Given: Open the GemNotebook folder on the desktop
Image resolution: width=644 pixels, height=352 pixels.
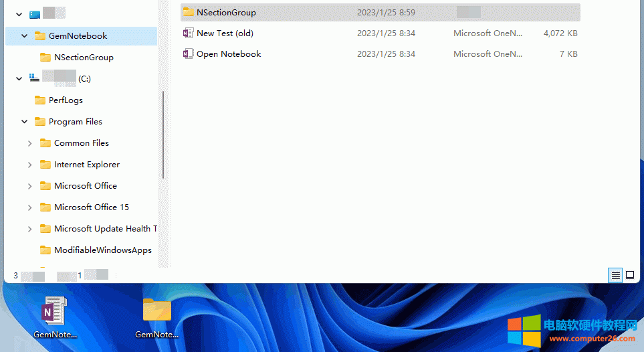Looking at the screenshot, I should point(156,312).
